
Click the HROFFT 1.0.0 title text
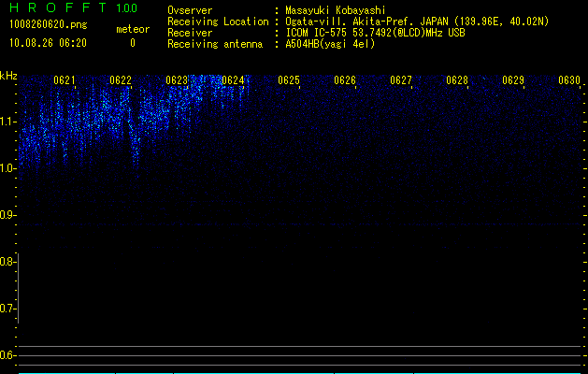(74, 7)
